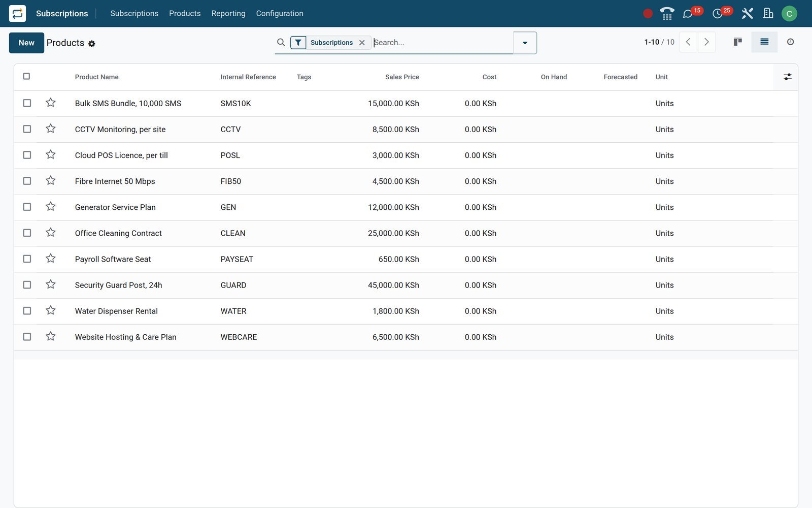The image size is (812, 508).
Task: Switch to Activity view
Action: [790, 42]
